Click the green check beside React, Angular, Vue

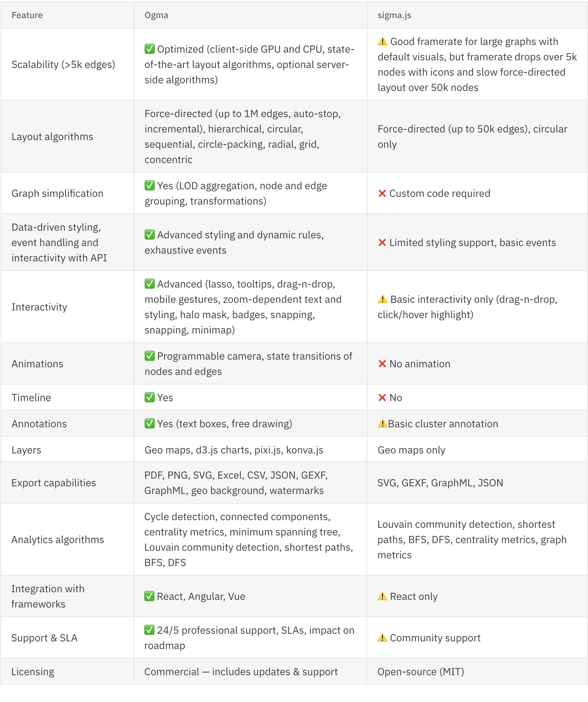click(x=149, y=596)
